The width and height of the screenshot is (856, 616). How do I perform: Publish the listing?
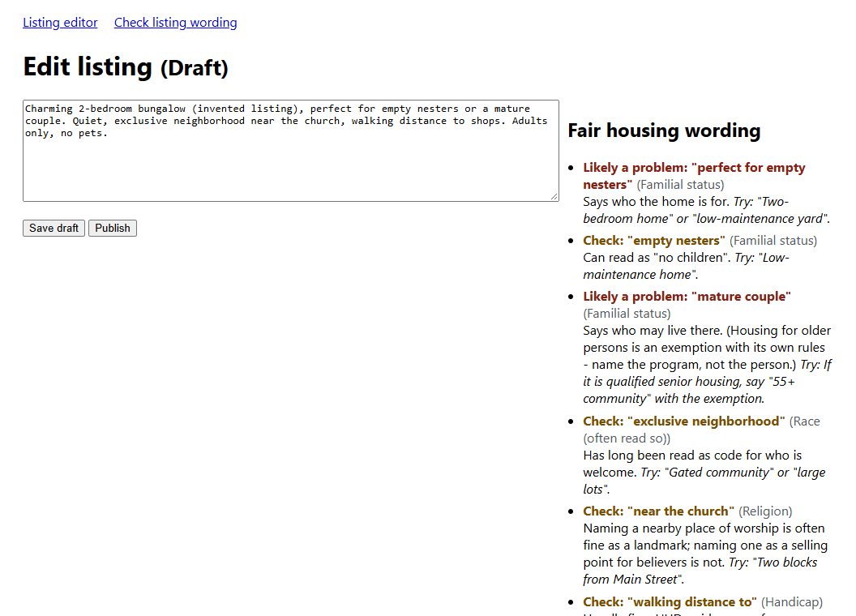point(113,229)
